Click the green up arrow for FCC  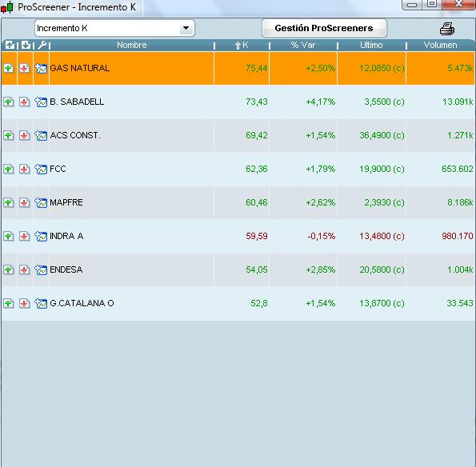pos(9,169)
